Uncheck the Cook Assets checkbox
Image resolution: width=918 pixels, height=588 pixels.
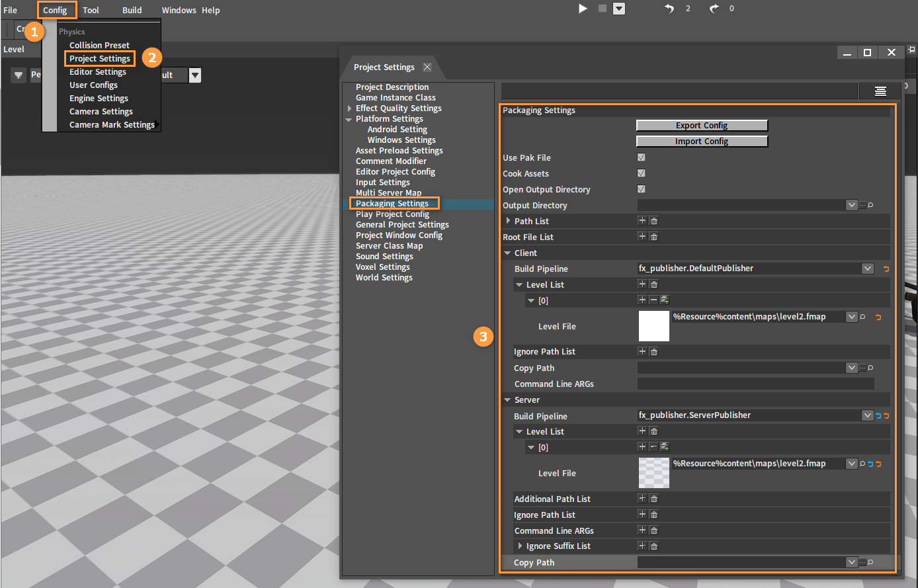pos(641,173)
